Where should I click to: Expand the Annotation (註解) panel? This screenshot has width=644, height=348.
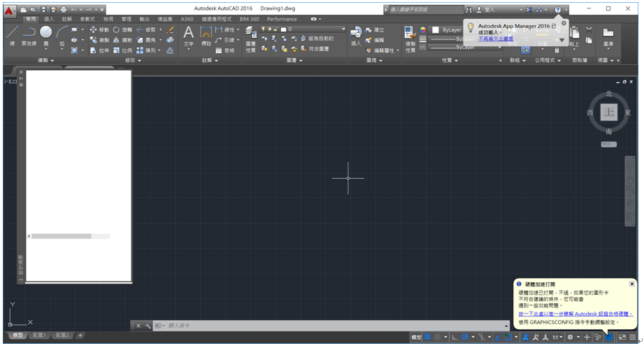(210, 60)
